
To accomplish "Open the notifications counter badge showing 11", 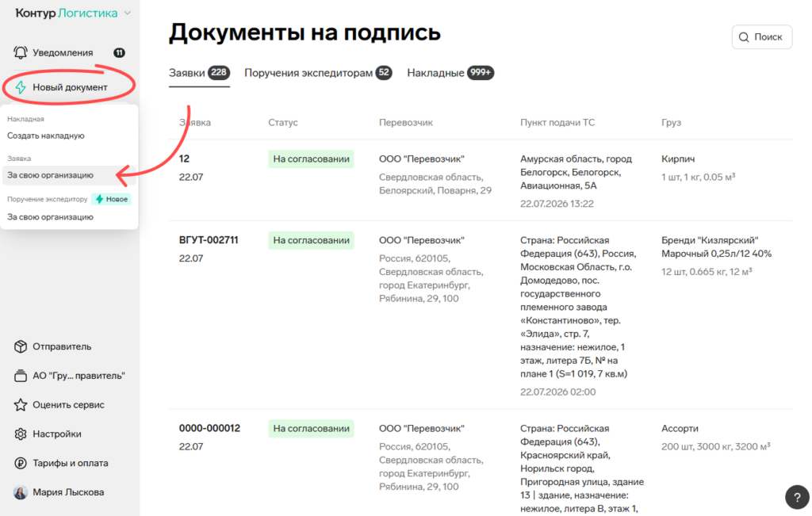I will tap(119, 52).
